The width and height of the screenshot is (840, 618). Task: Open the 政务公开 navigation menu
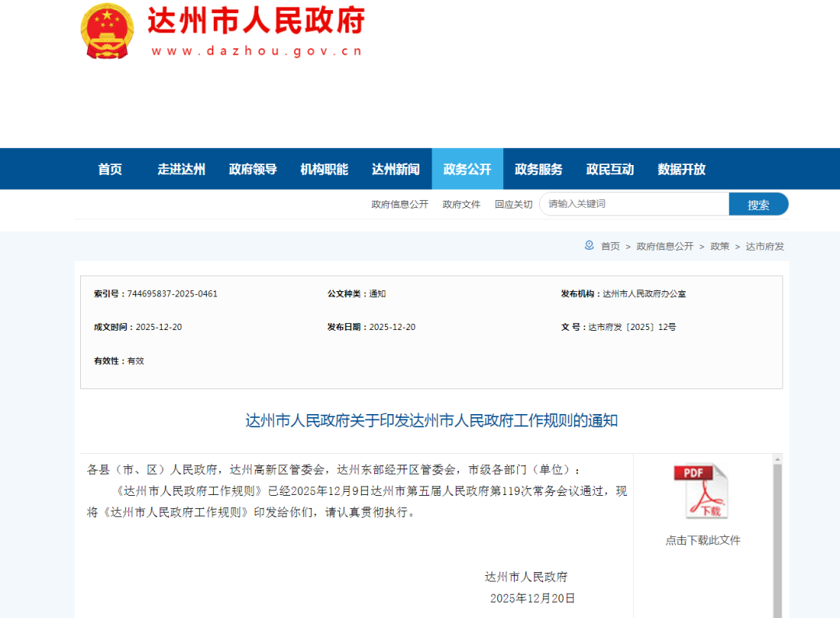click(467, 169)
